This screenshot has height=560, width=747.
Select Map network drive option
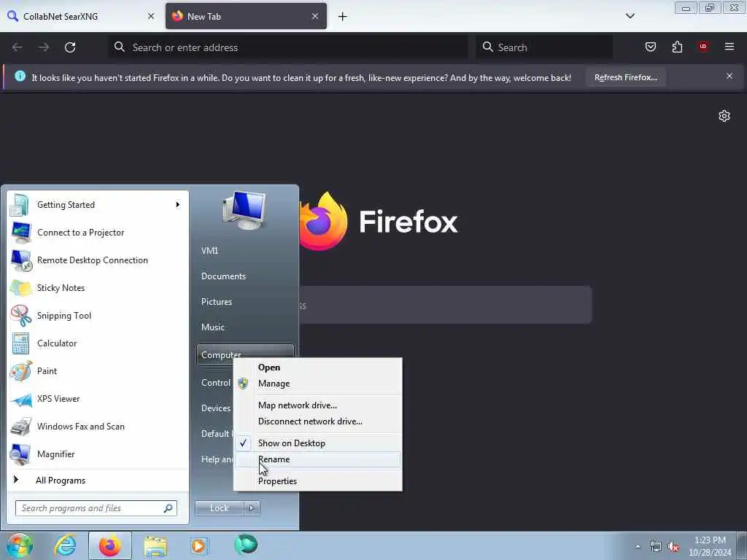pyautogui.click(x=318, y=405)
